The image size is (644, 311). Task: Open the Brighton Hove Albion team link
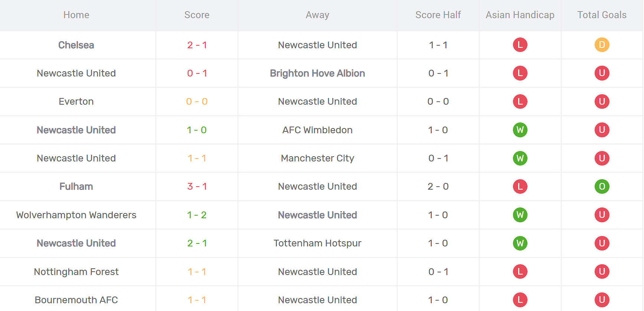pyautogui.click(x=317, y=73)
